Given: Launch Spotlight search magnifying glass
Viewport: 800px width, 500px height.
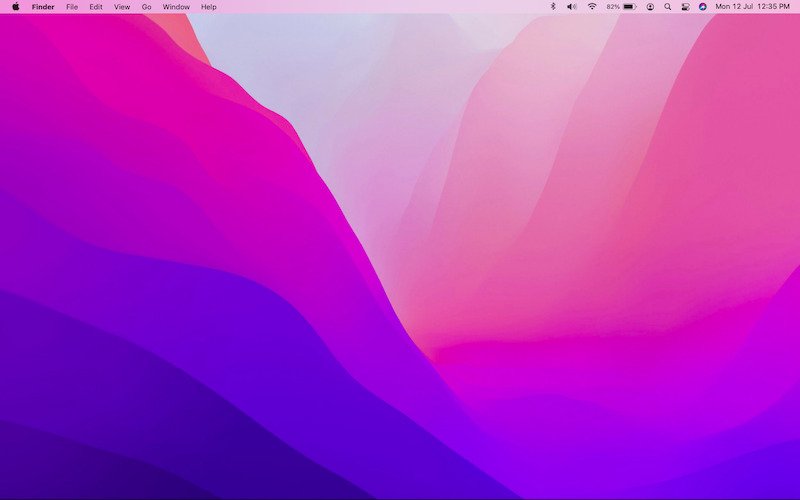Looking at the screenshot, I should 667,6.
